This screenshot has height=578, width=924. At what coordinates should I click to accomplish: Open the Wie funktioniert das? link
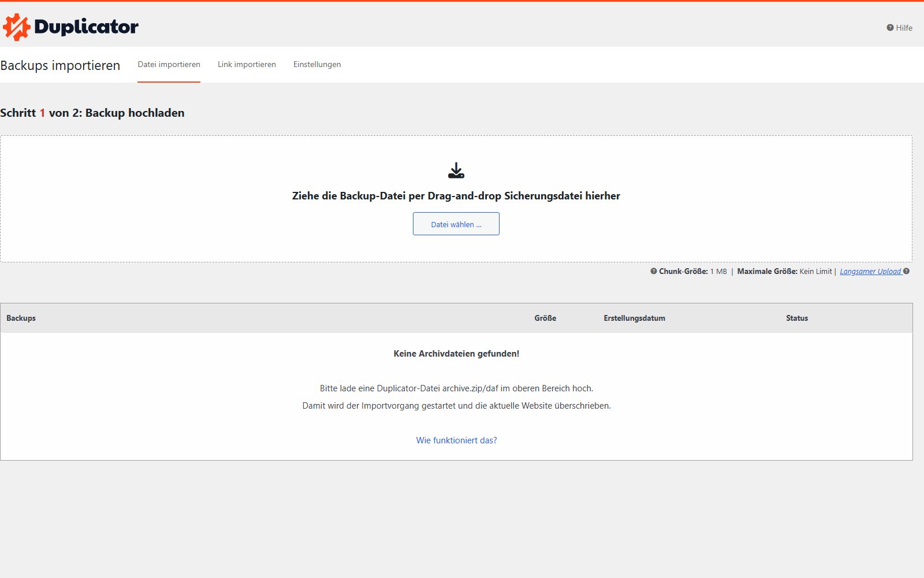click(x=456, y=440)
